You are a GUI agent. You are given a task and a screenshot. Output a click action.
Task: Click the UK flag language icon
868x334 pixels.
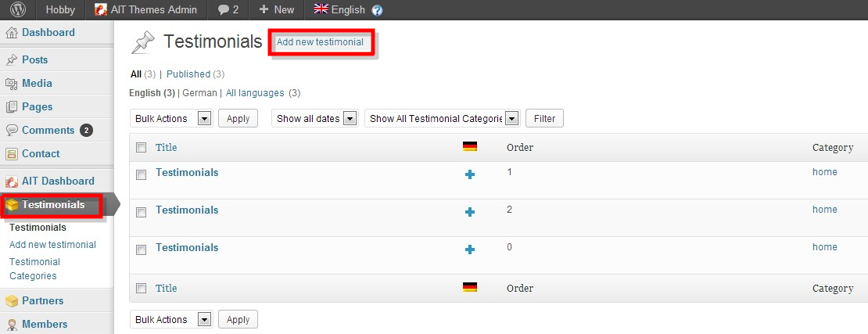click(x=321, y=9)
